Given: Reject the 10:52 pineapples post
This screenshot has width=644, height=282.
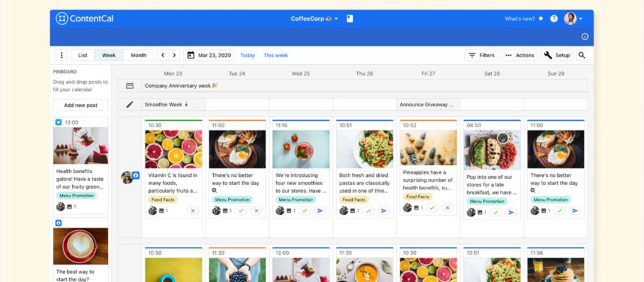Looking at the screenshot, I should pos(447,208).
